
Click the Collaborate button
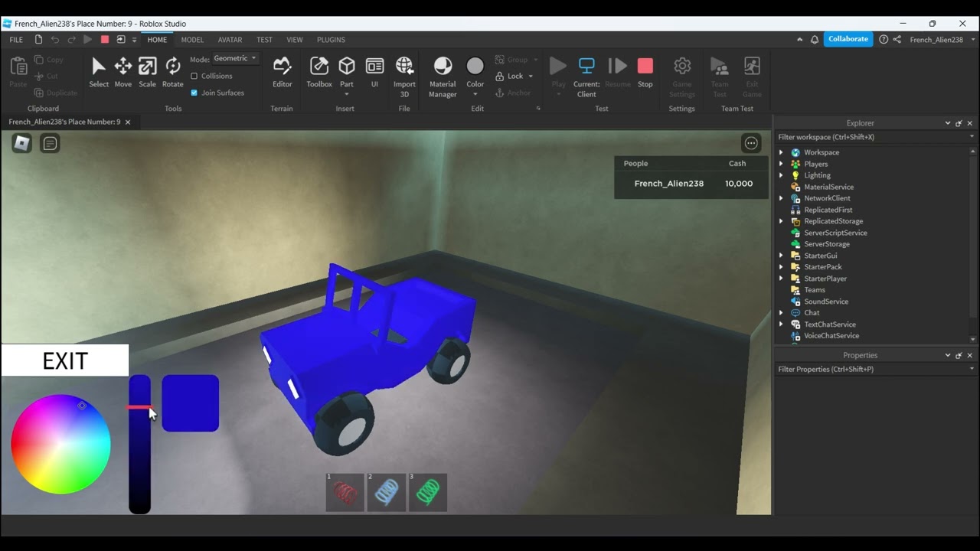(848, 39)
